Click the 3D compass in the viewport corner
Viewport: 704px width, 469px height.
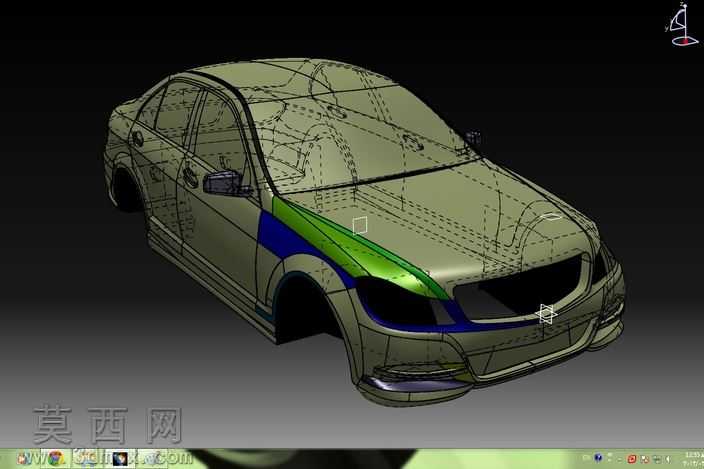[682, 24]
